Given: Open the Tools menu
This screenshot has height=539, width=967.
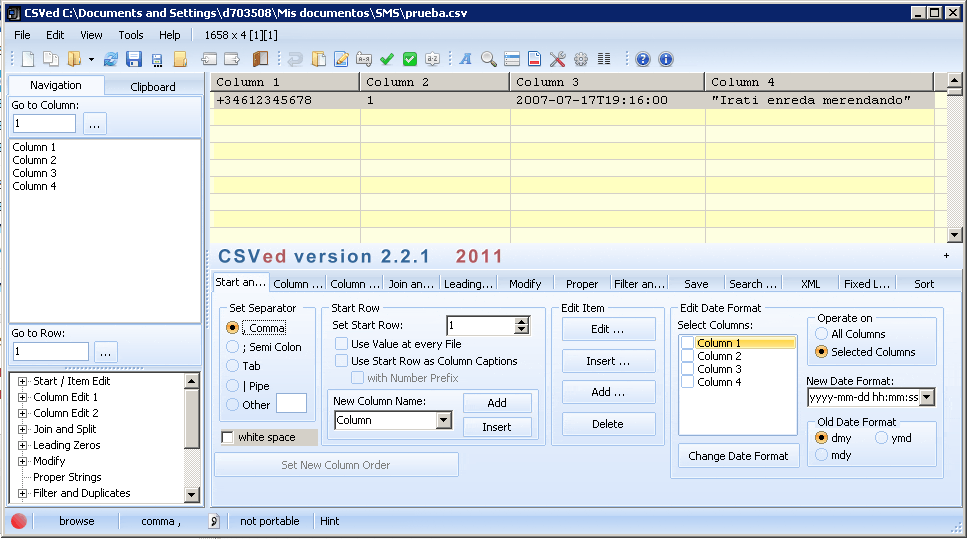Looking at the screenshot, I should coord(131,35).
